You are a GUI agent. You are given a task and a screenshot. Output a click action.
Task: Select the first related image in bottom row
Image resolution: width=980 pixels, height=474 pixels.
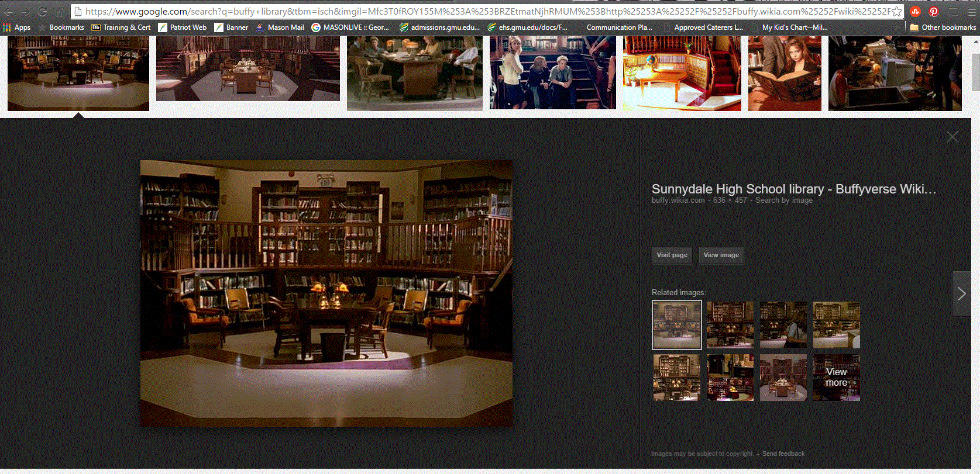pos(677,378)
